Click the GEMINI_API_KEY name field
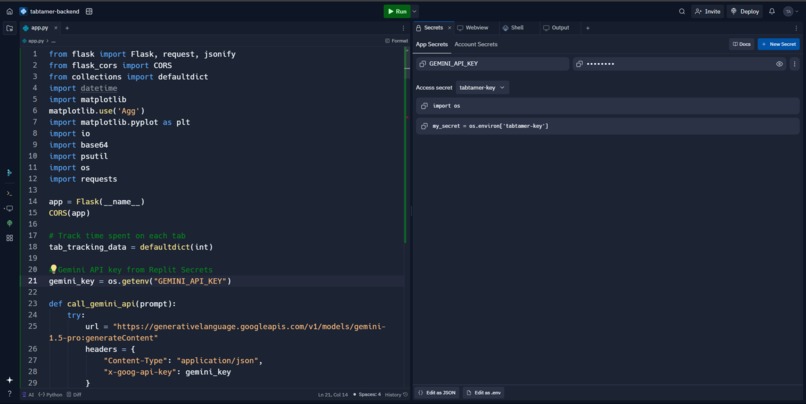 pos(492,64)
